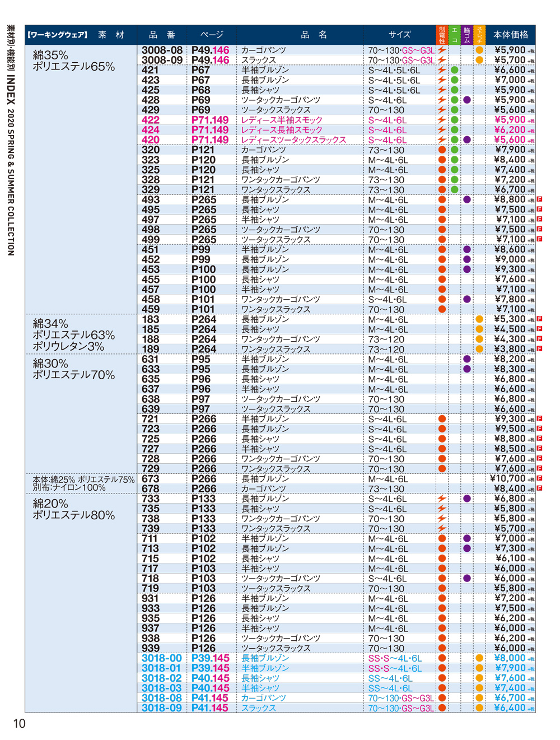560x740 pixels.
Task: Click the lightning icon in row 739
Action: coord(442,528)
